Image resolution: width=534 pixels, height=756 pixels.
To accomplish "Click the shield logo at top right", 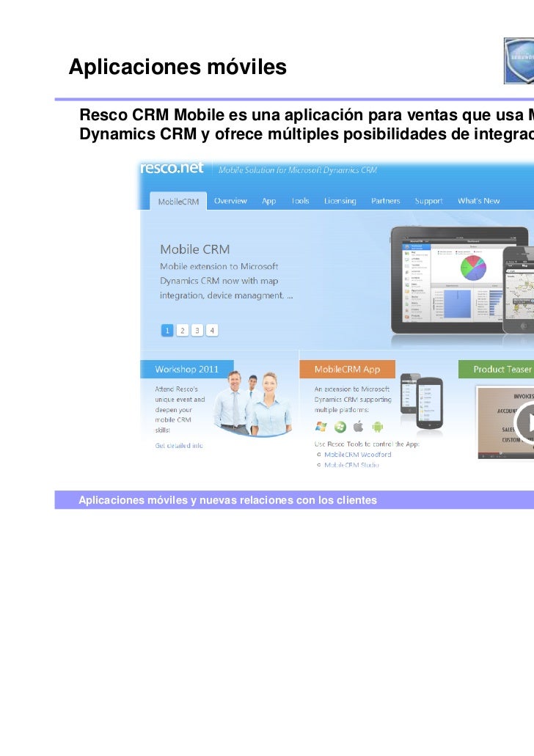I will [x=519, y=61].
